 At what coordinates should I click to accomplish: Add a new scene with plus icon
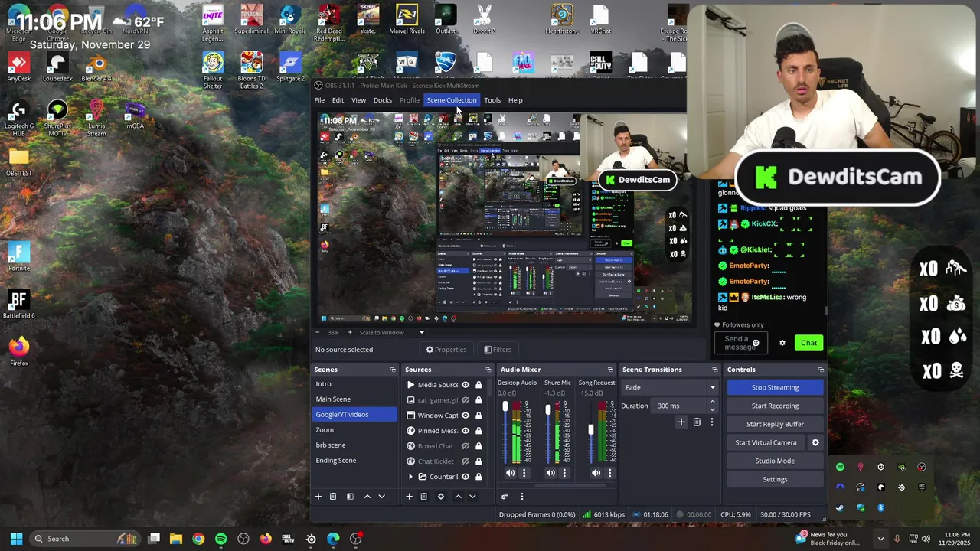[x=318, y=497]
